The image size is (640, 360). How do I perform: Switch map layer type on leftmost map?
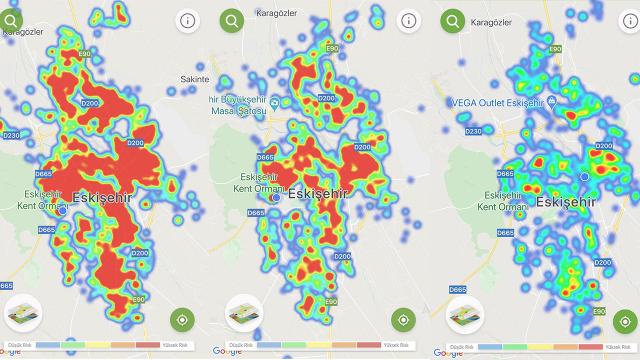[23, 313]
